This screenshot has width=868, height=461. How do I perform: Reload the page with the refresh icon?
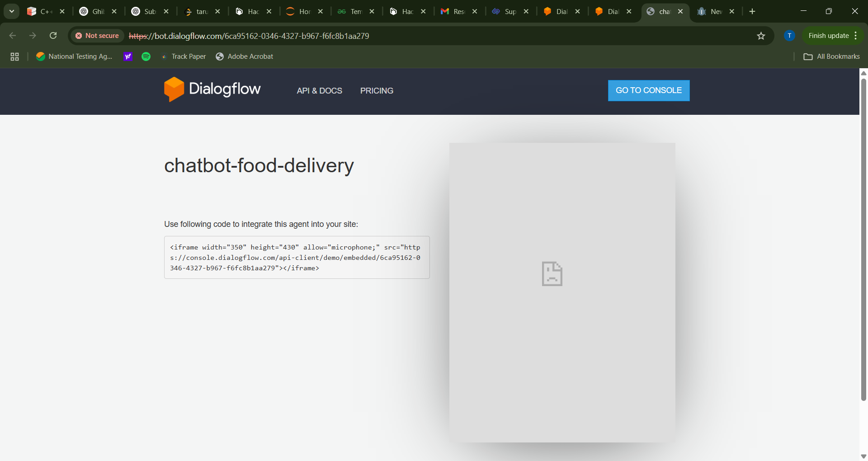53,36
